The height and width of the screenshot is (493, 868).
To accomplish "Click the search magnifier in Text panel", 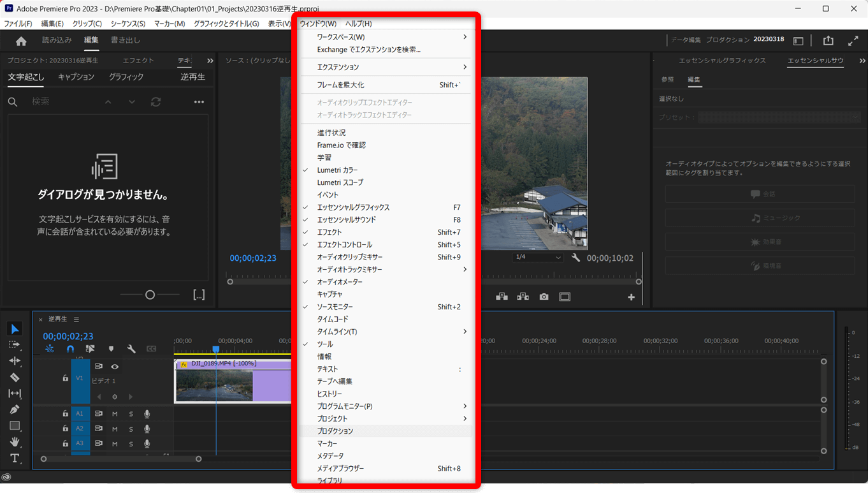I will pos(13,102).
